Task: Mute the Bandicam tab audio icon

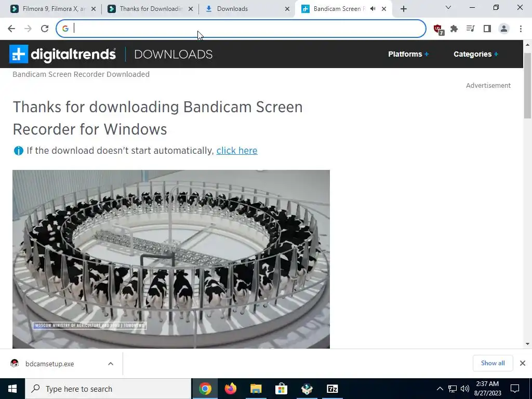Action: pyautogui.click(x=373, y=9)
